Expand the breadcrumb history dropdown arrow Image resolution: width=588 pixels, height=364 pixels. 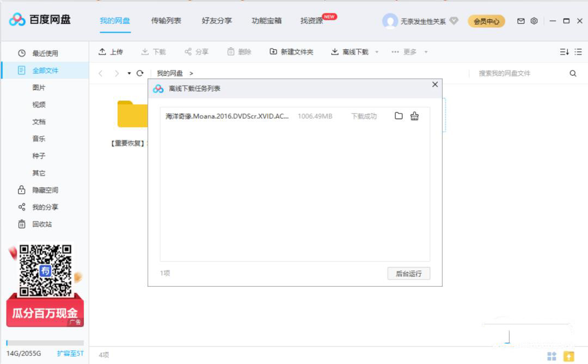[128, 72]
